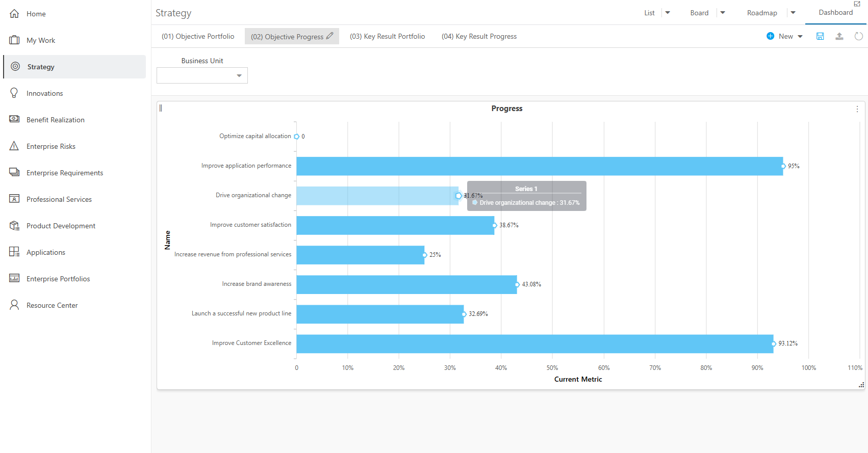Click the Enterprise Risks warning icon

click(14, 146)
